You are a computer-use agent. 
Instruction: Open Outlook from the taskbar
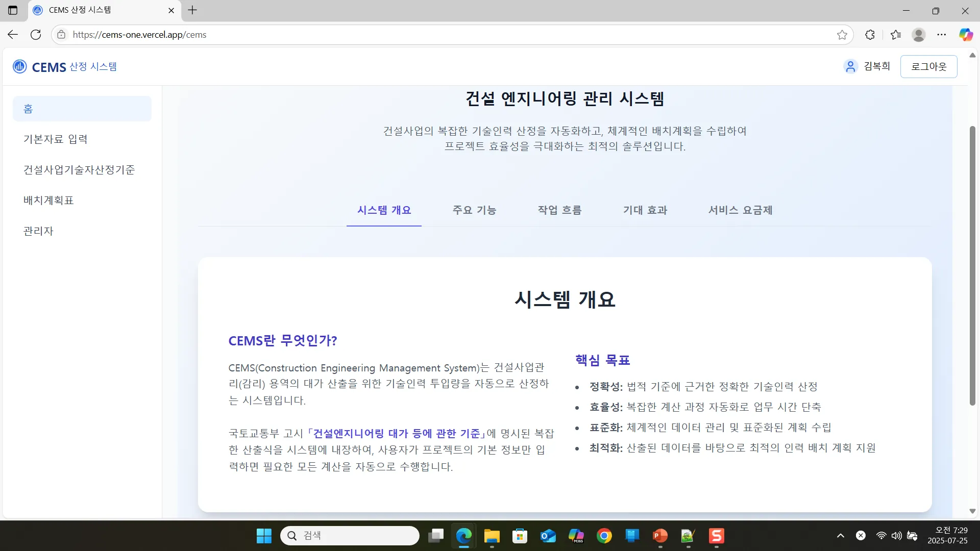coord(548,536)
